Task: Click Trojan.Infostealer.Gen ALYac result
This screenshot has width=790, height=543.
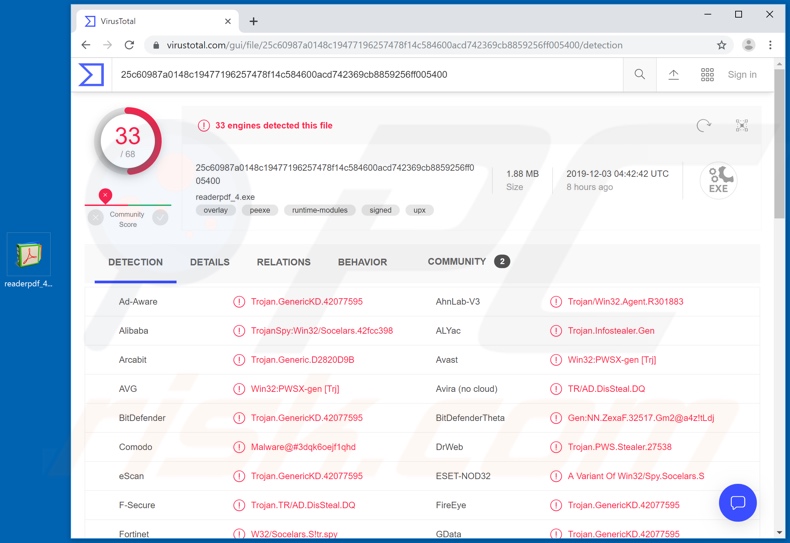Action: pos(611,331)
